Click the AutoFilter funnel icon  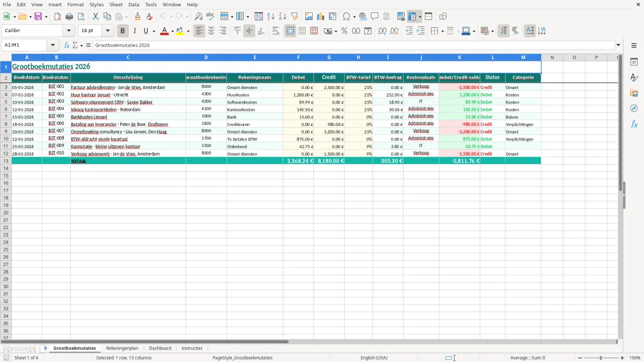click(x=295, y=17)
